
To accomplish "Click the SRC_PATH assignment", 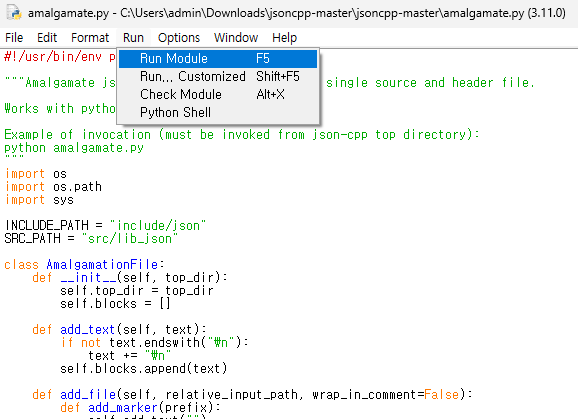I will click(x=91, y=238).
